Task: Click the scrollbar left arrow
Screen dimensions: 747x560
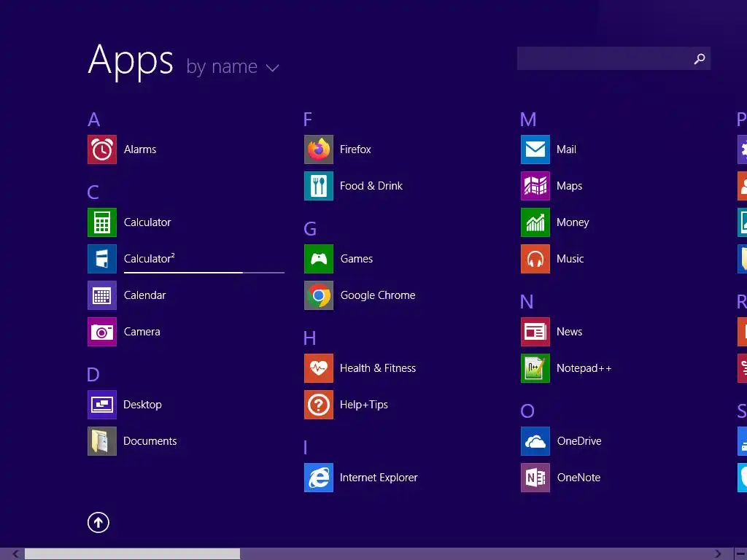Action: (15, 554)
